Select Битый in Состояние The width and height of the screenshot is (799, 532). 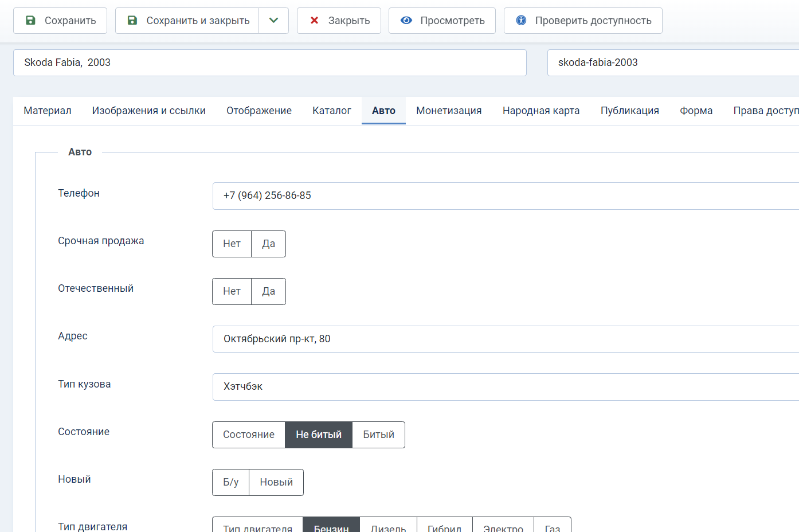(x=378, y=435)
